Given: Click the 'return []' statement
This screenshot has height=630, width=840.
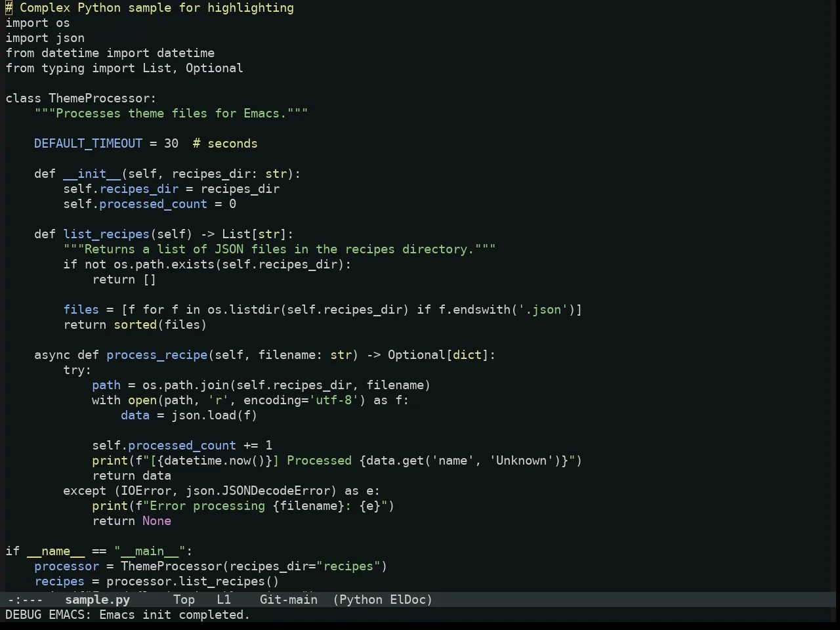Looking at the screenshot, I should (x=124, y=280).
